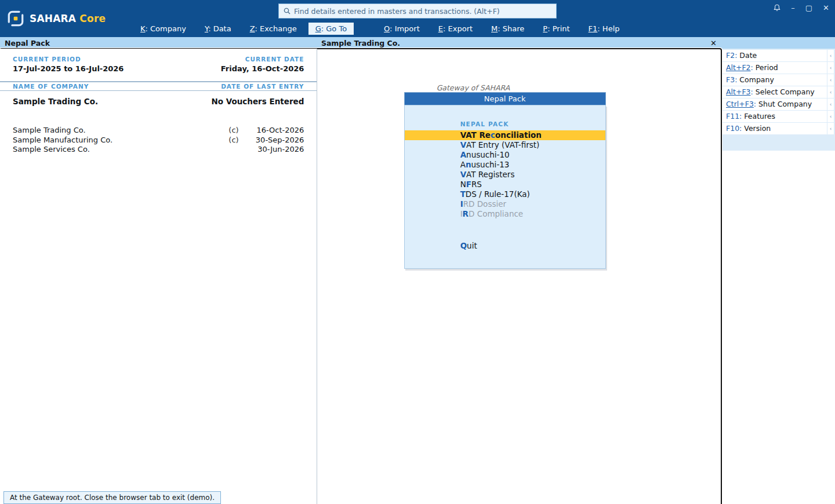Image resolution: width=835 pixels, height=504 pixels.
Task: Click the Nepal Pack menu title bar
Action: [x=505, y=99]
